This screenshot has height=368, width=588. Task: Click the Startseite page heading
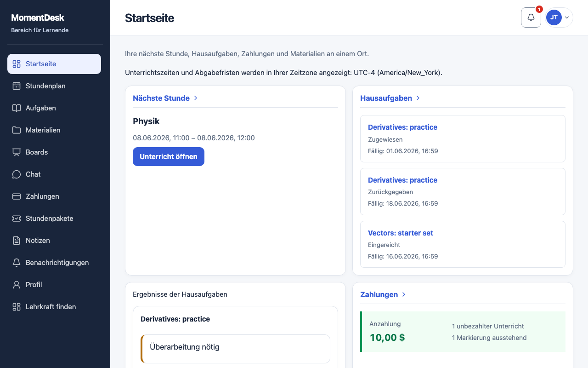point(149,18)
